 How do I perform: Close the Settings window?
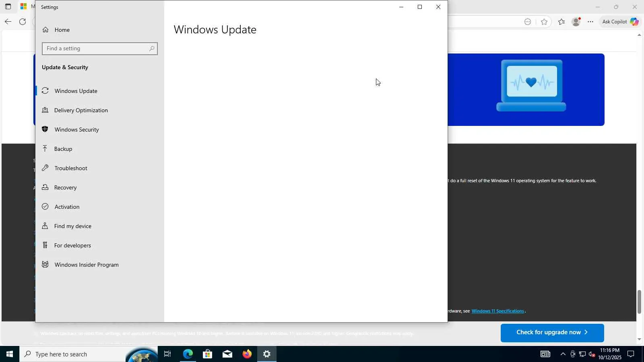438,7
